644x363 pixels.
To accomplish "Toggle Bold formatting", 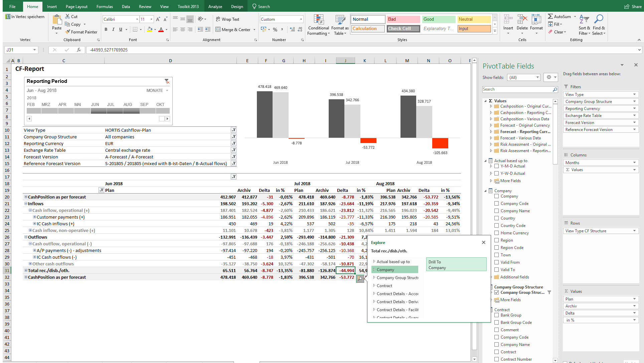I will click(x=106, y=29).
